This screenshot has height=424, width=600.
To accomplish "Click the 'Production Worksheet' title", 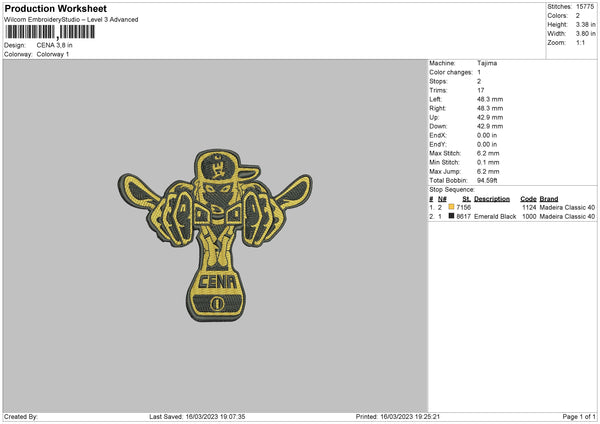I will (x=55, y=8).
